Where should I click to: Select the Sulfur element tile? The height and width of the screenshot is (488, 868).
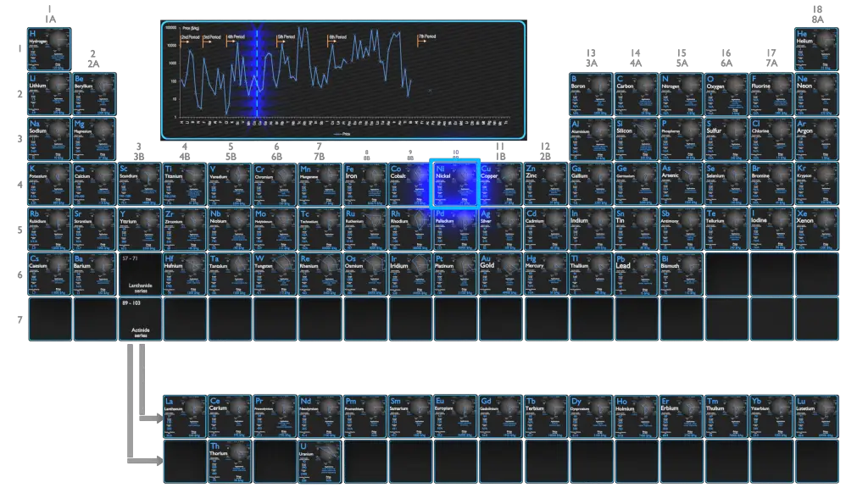tap(726, 139)
